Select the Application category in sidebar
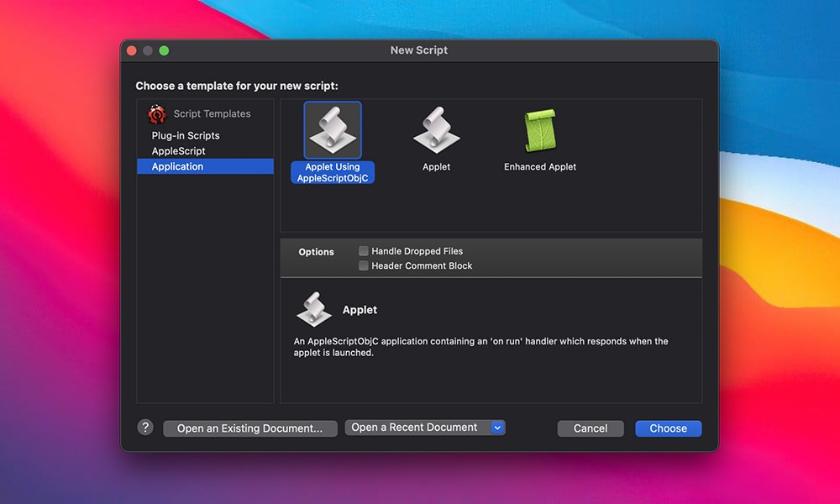Viewport: 840px width, 504px height. pos(177,166)
